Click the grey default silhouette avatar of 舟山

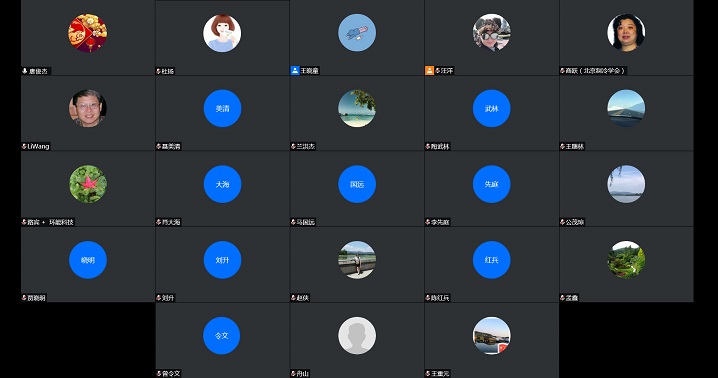tap(357, 335)
